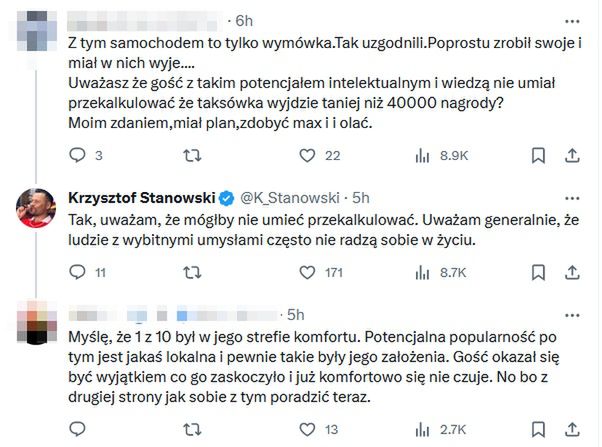Share the first tweet
This screenshot has width=602, height=447.
pos(573,156)
